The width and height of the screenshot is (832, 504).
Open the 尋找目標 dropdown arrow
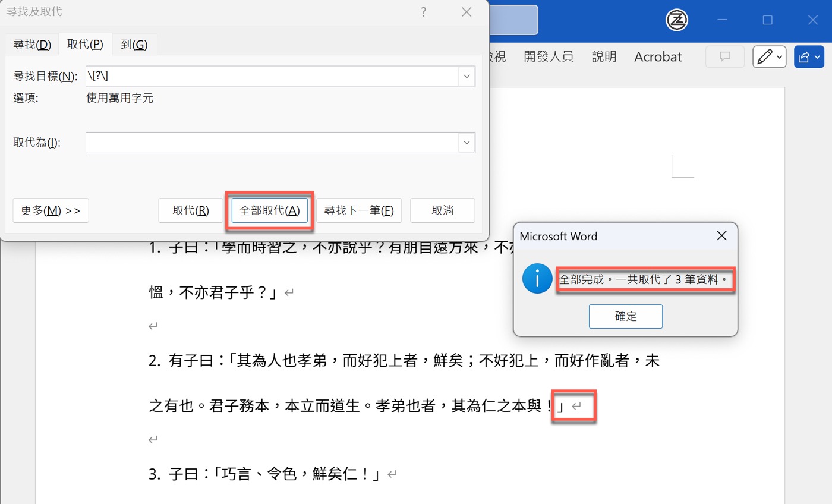click(467, 76)
